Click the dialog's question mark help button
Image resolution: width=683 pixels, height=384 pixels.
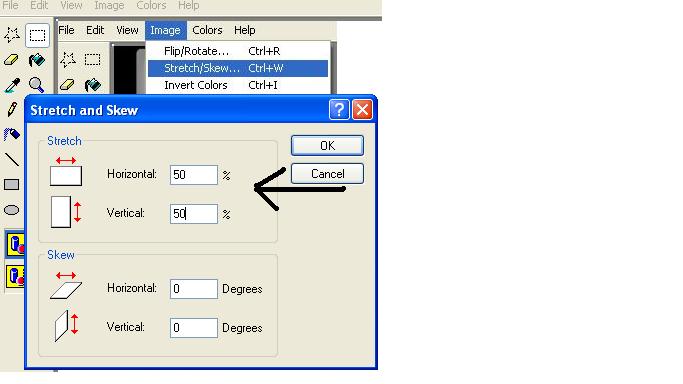(339, 109)
